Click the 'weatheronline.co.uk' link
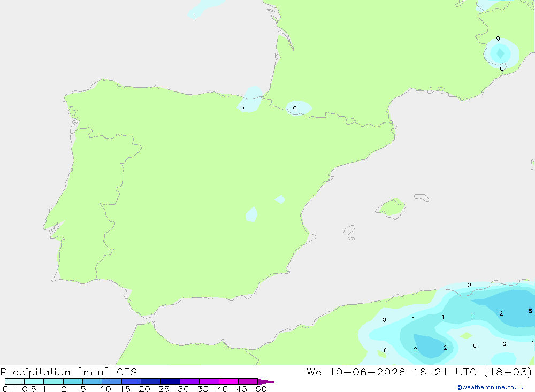This screenshot has width=535, height=392. click(490, 387)
